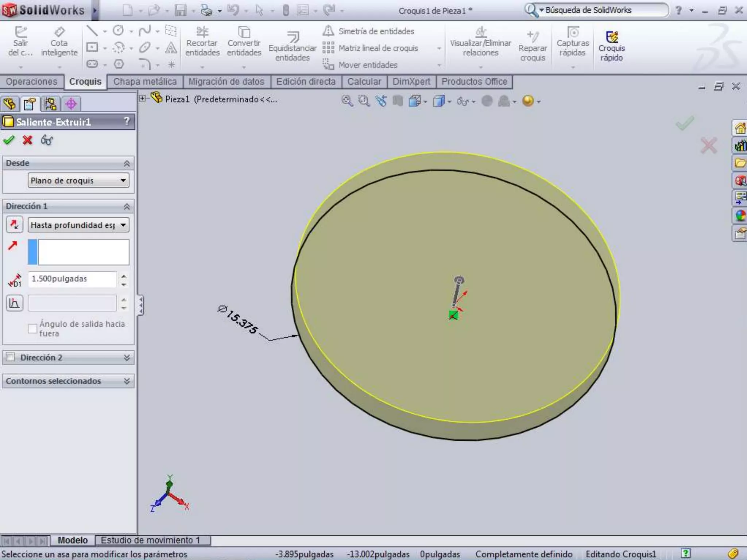Click the 1.500pulgadas depth input field
This screenshot has height=560, width=747.
tap(72, 279)
